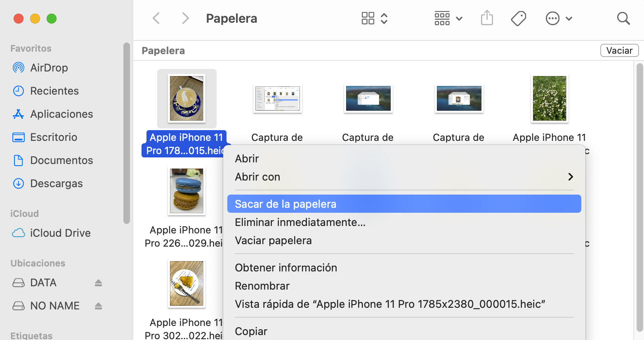Viewport: 644px width, 340px height.
Task: Open the group-by options icon
Action: (x=442, y=18)
